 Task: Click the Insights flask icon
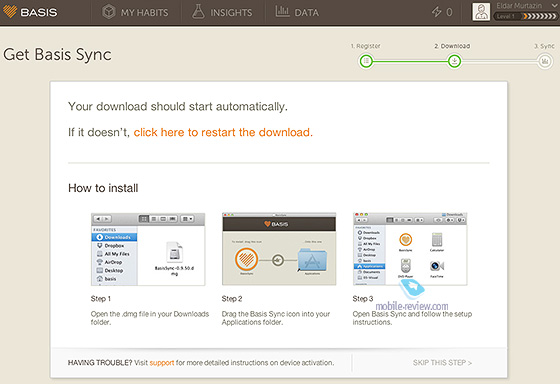(198, 11)
